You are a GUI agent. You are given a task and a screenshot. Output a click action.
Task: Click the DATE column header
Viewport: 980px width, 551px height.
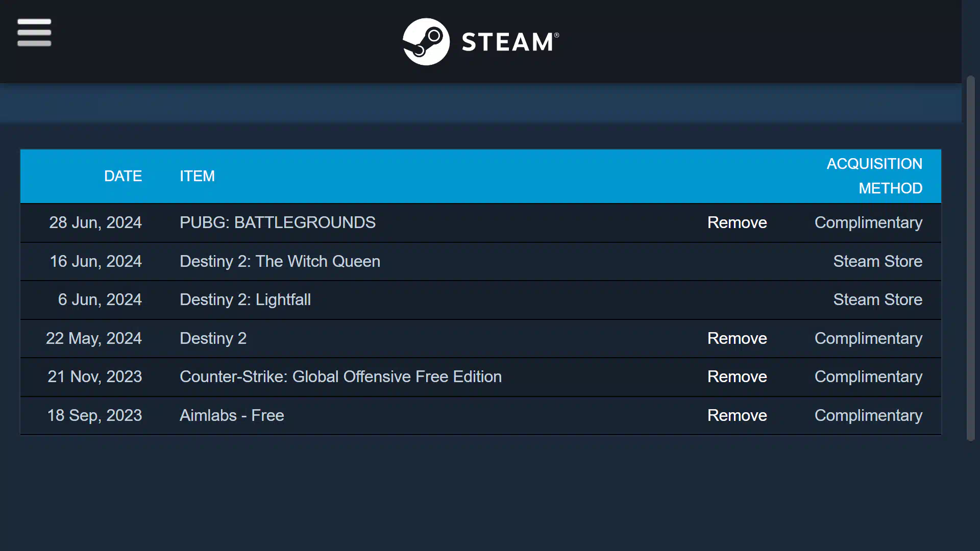tap(123, 177)
